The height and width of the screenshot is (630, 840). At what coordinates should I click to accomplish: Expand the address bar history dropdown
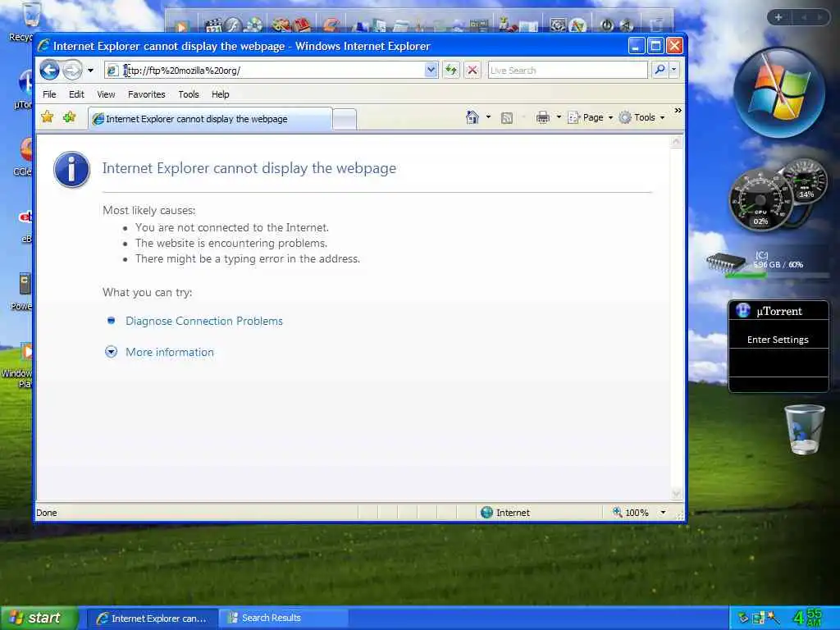click(431, 71)
